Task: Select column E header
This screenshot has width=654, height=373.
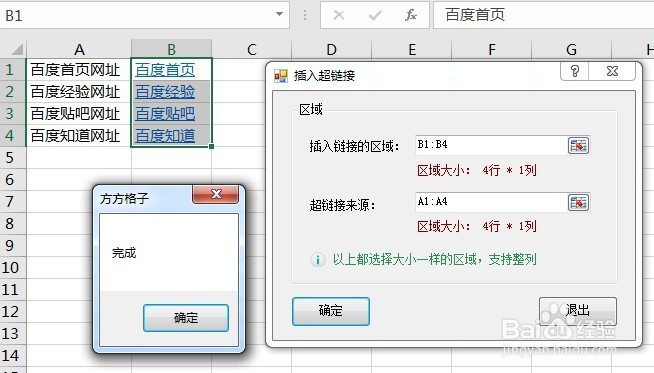Action: pyautogui.click(x=412, y=49)
